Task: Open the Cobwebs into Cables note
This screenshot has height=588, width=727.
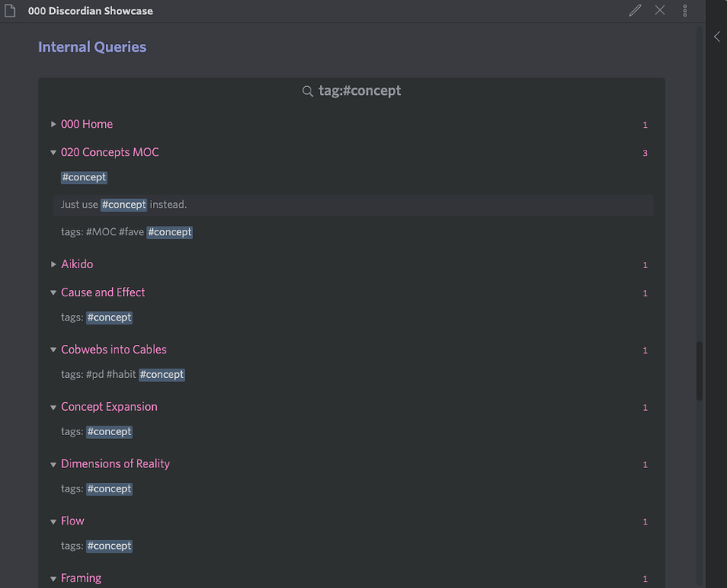Action: [114, 349]
